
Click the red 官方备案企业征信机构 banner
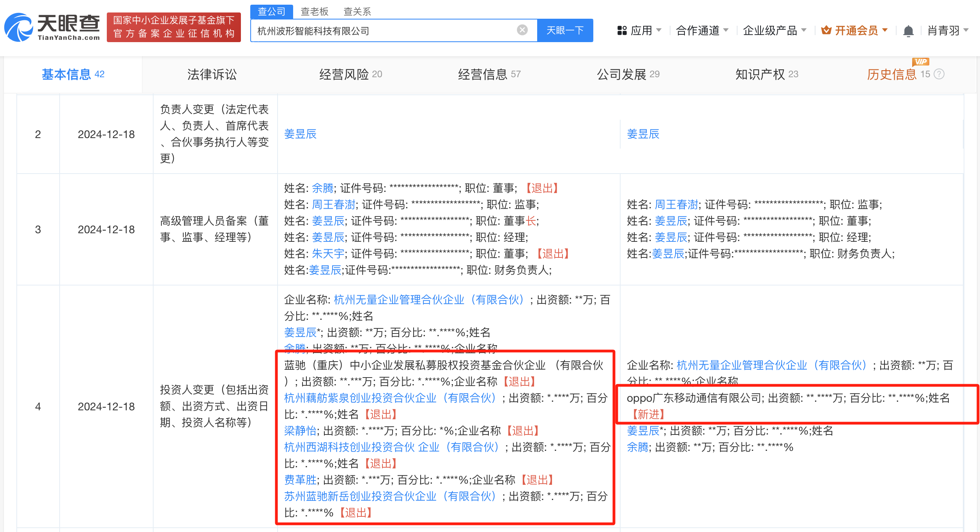point(174,27)
